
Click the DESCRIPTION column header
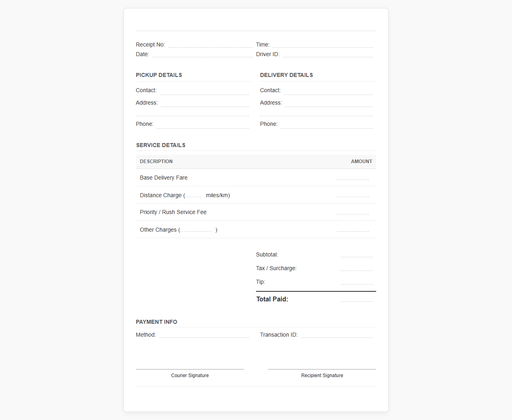156,162
